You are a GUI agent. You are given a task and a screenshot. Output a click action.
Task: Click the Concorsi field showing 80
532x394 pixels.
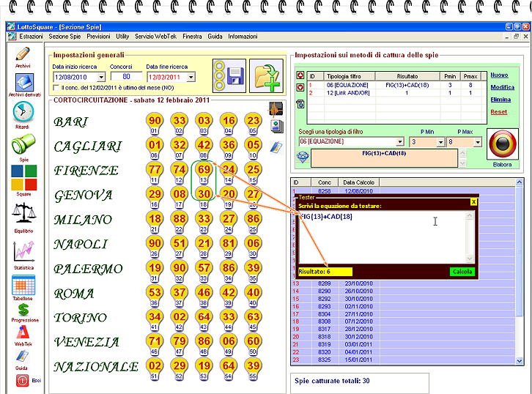pos(127,77)
